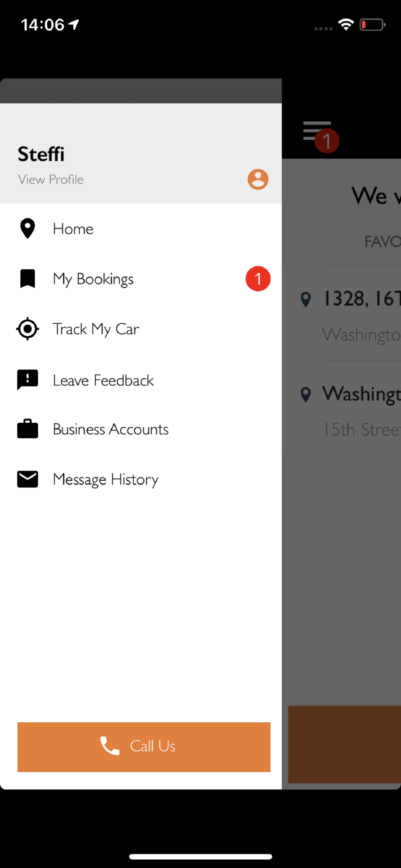This screenshot has height=868, width=401.
Task: Open Message History
Action: pyautogui.click(x=141, y=479)
